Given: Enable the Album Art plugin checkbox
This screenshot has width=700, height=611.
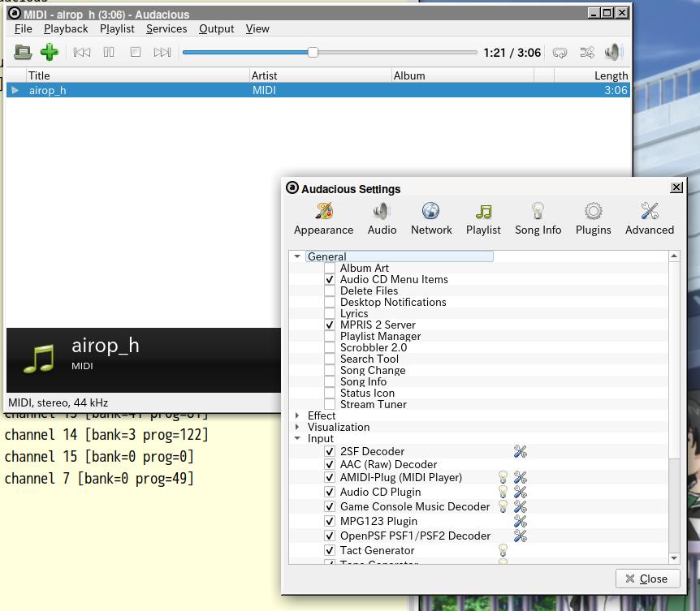Looking at the screenshot, I should pos(330,268).
